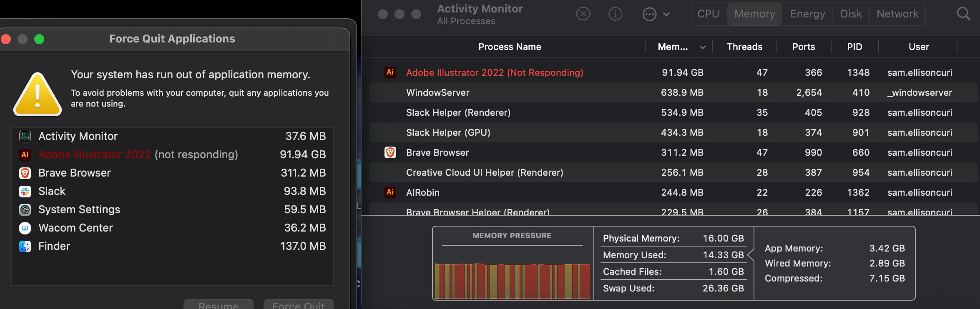Click the ellipsis action menu icon

[649, 14]
